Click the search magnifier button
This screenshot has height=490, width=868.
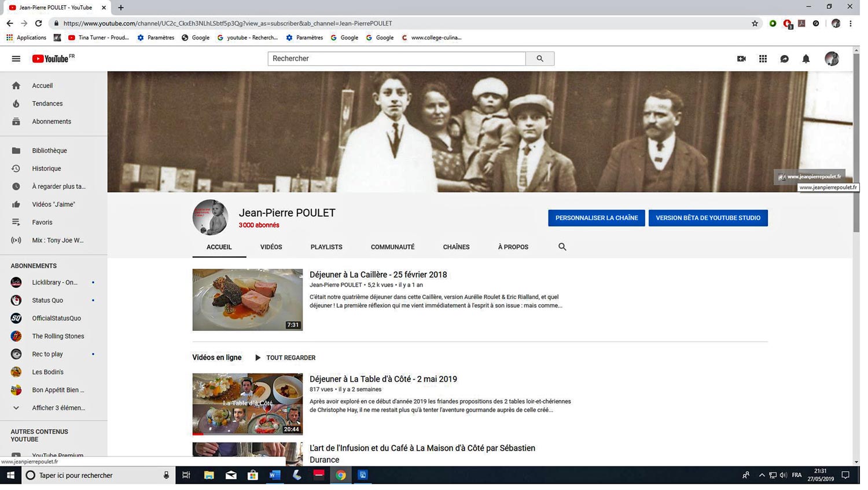[x=540, y=58]
